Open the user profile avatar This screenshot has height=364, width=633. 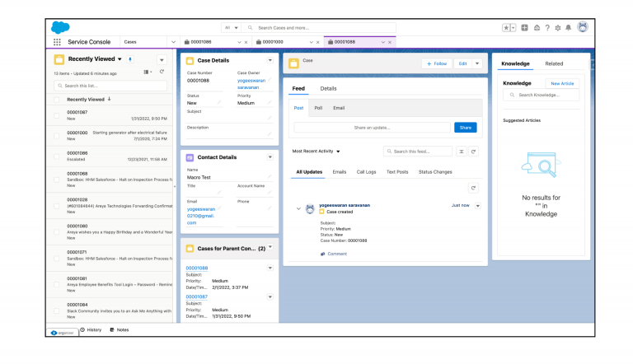click(583, 27)
